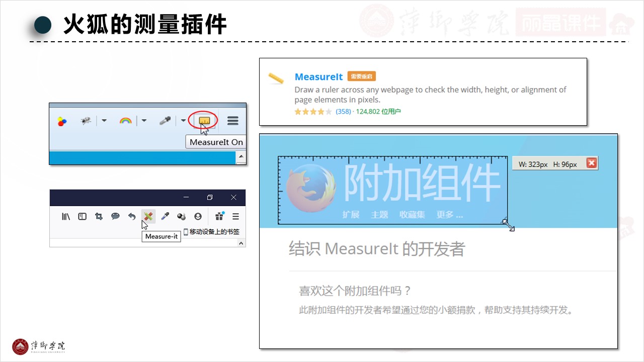Click the 124,802 位用户 user count
Image resolution: width=644 pixels, height=362 pixels.
point(378,112)
